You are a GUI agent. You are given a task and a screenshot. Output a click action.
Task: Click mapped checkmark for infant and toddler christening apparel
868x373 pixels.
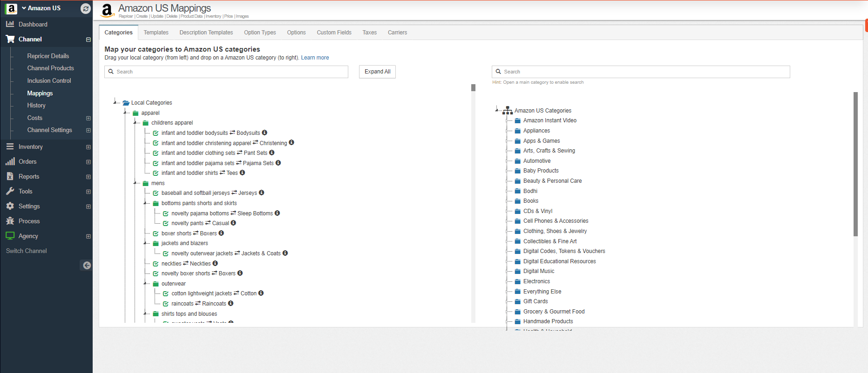[x=156, y=143]
